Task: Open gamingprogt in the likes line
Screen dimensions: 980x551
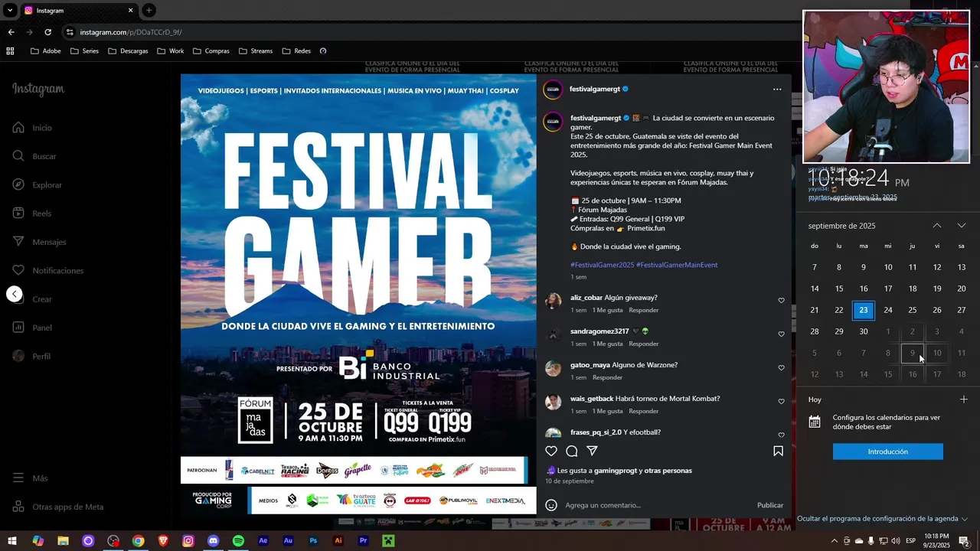Action: (616, 471)
